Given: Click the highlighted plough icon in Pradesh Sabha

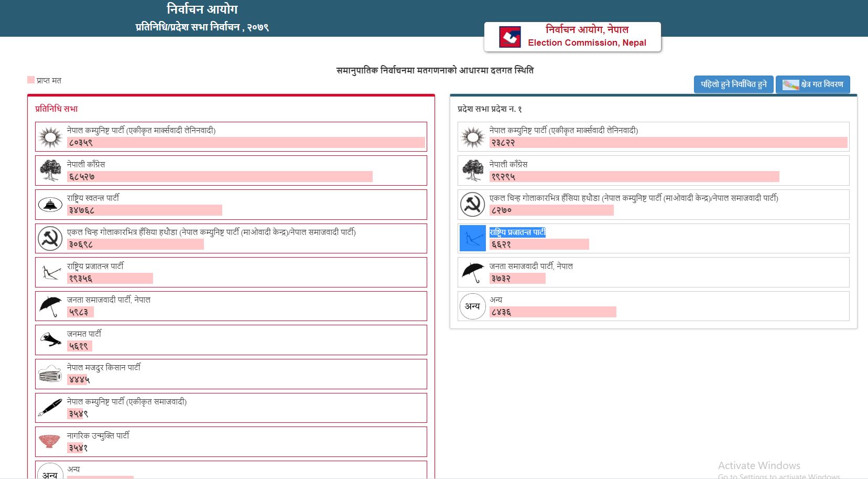Looking at the screenshot, I should point(473,238).
